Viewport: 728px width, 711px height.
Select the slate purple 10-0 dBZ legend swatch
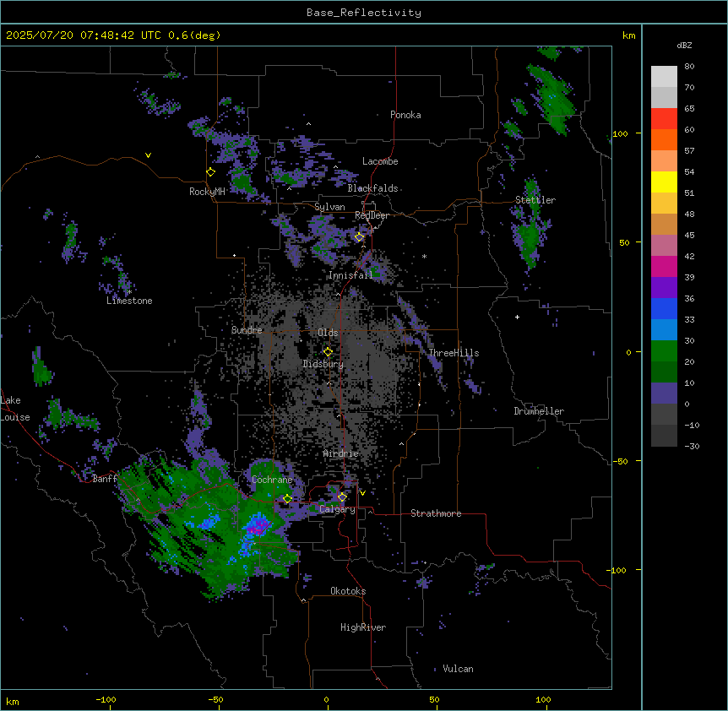[x=664, y=393]
